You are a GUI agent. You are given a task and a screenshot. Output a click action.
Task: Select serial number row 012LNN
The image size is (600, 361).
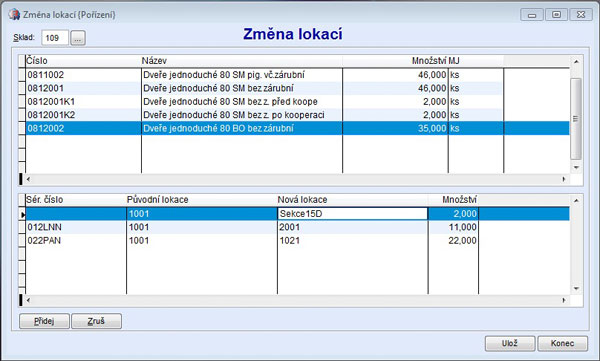pyautogui.click(x=294, y=227)
